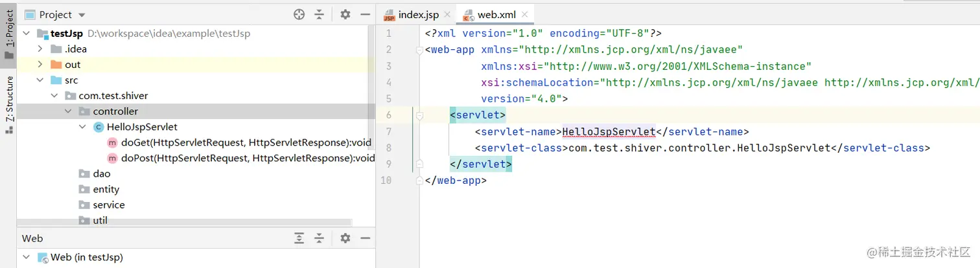Click the doPost method icon
980x268 pixels.
[x=113, y=158]
